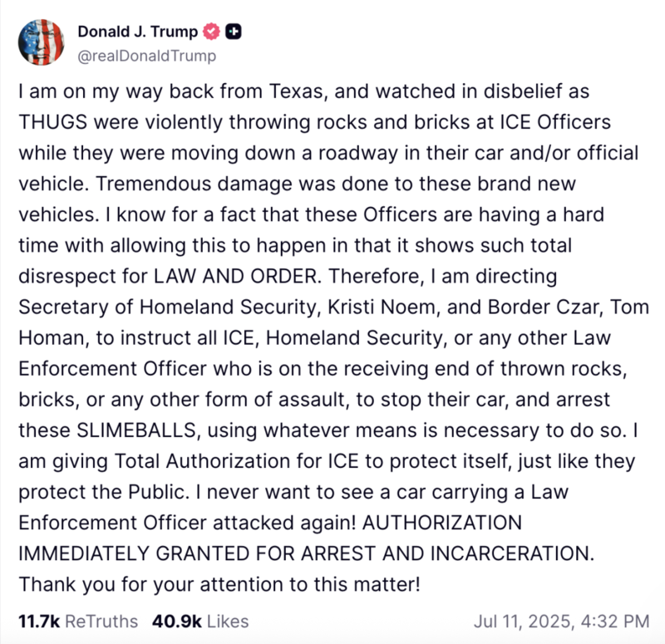665x644 pixels.
Task: Click the ReTruths label
Action: tap(101, 622)
